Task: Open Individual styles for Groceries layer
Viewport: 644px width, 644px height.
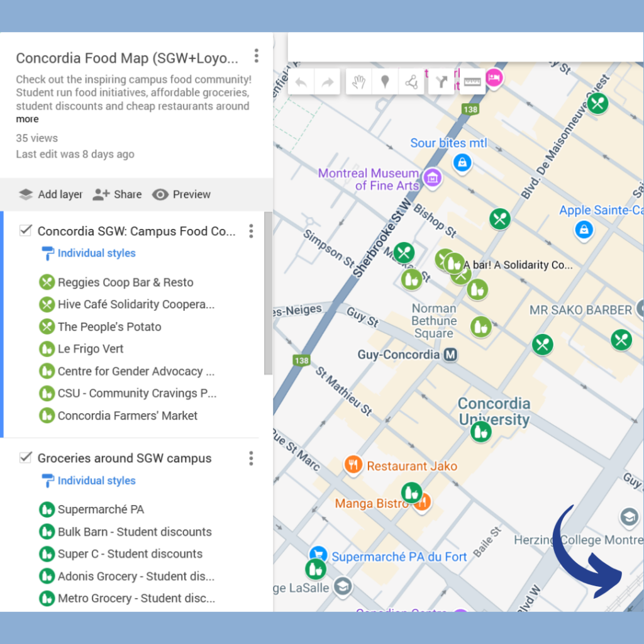Action: coord(88,480)
